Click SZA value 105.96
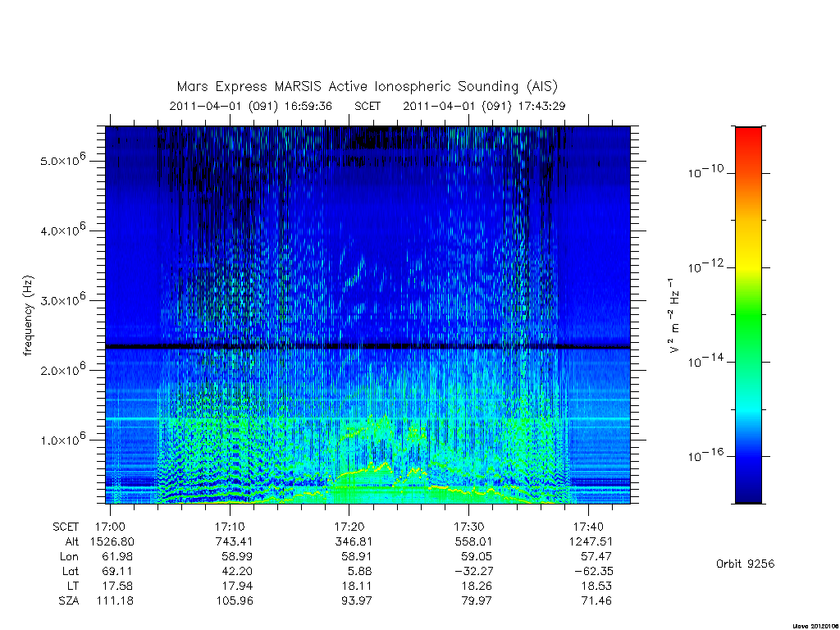Image resolution: width=840 pixels, height=630 pixels. pos(235,601)
